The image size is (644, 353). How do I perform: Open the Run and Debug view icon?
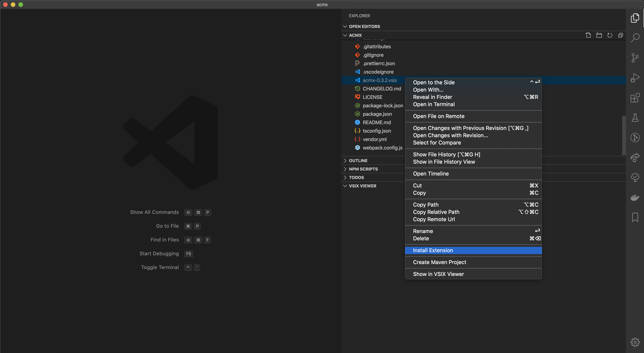coord(635,78)
